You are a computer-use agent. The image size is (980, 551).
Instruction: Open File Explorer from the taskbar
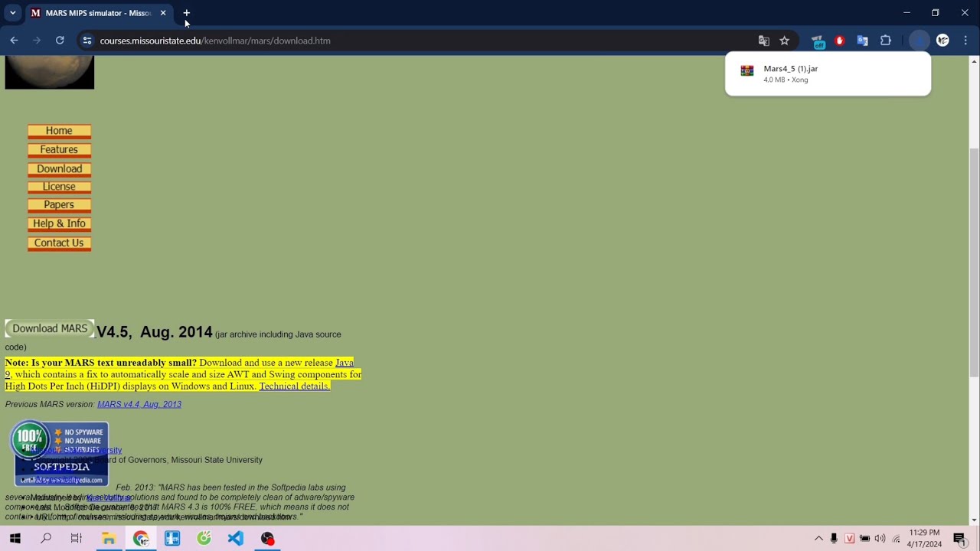109,539
